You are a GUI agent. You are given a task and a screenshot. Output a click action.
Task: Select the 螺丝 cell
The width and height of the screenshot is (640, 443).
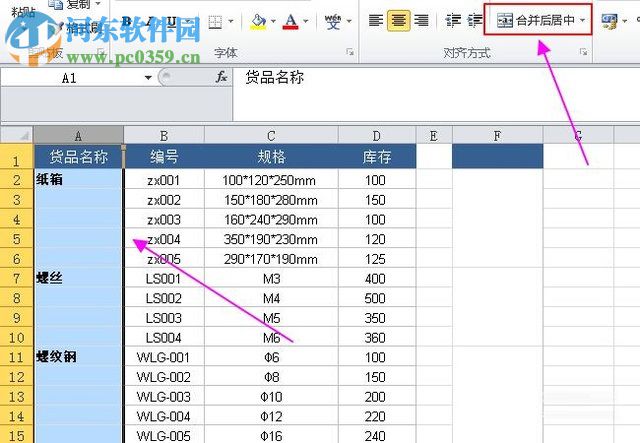[x=78, y=278]
